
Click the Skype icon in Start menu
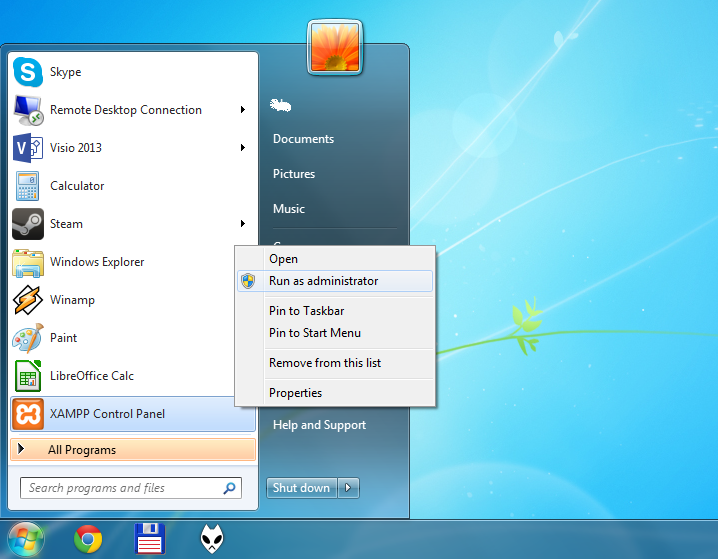28,72
